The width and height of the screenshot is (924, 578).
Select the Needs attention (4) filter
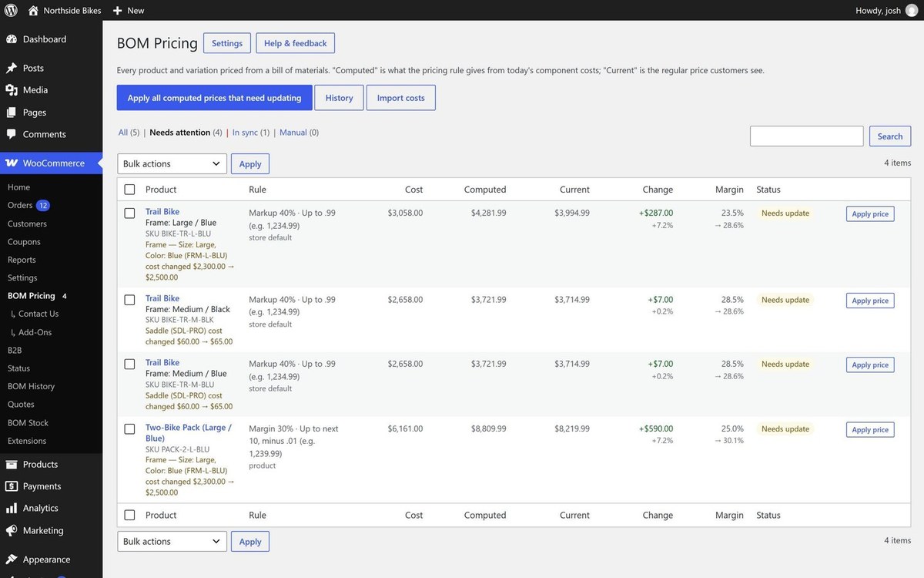186,133
